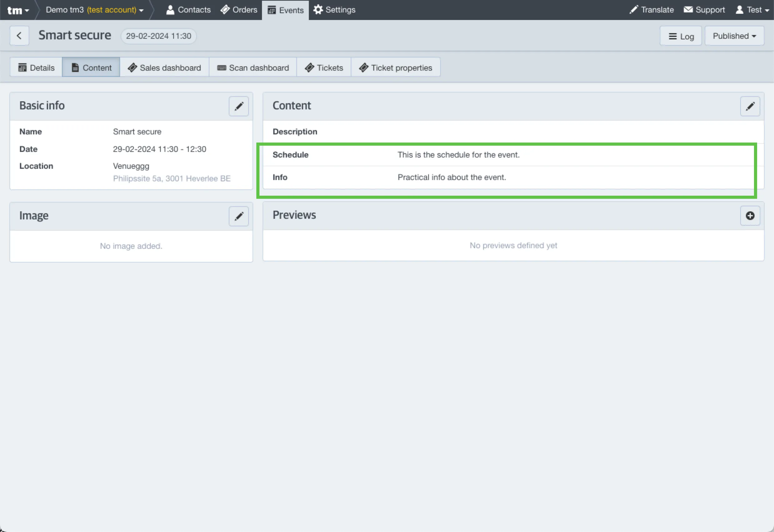Go to Contacts in the top navigation
The height and width of the screenshot is (532, 774).
188,10
